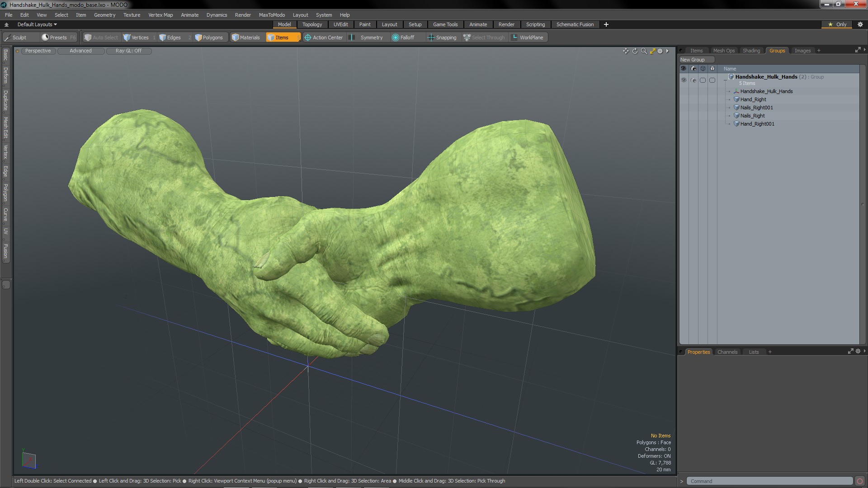
Task: Add a new layout tab with plus
Action: click(x=606, y=24)
